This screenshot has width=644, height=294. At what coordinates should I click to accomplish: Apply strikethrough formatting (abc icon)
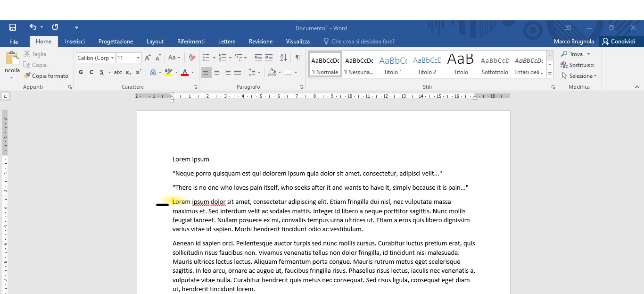(x=117, y=72)
